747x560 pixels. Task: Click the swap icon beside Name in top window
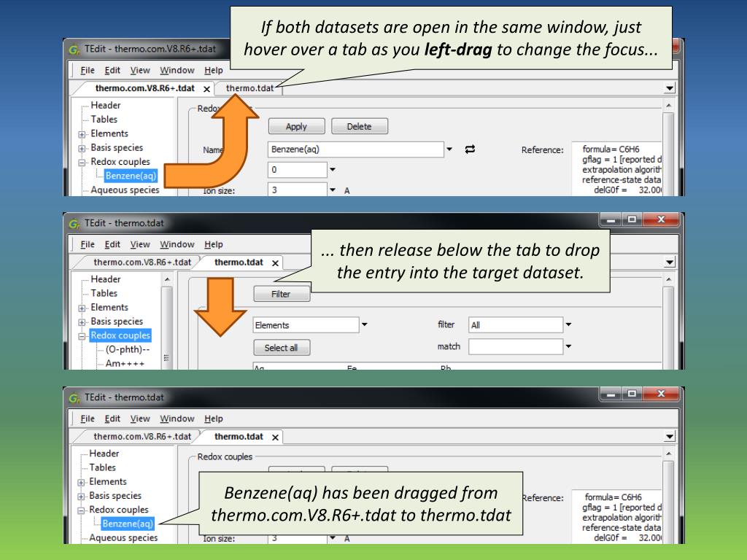pos(470,149)
